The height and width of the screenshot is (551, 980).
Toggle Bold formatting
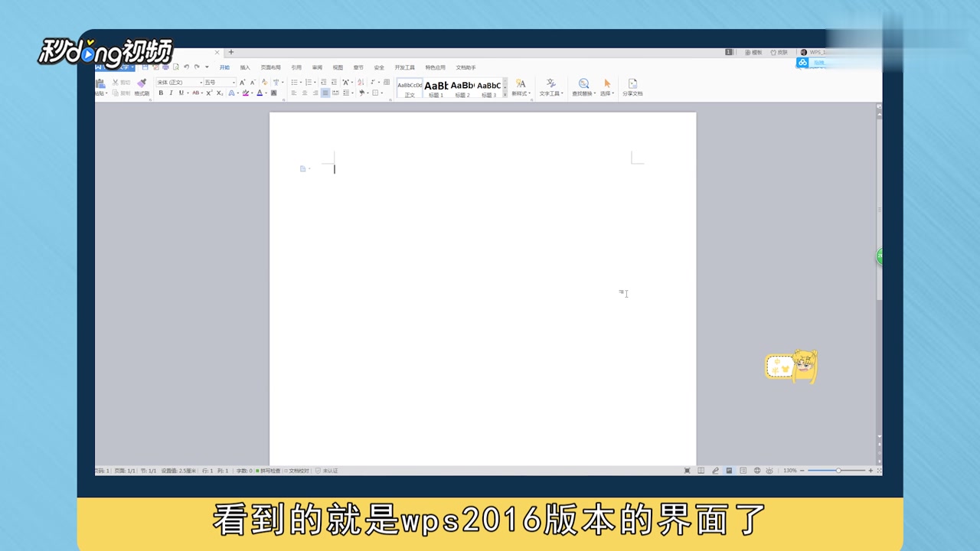(x=161, y=93)
